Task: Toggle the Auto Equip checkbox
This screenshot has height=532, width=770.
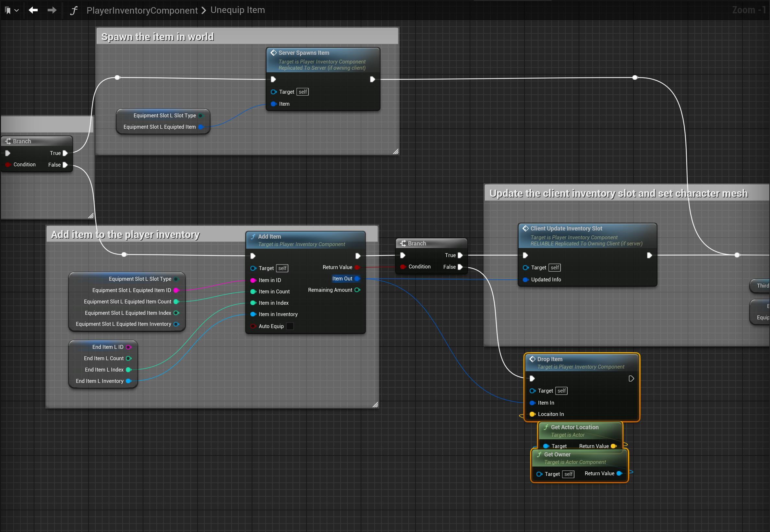Action: pyautogui.click(x=290, y=326)
